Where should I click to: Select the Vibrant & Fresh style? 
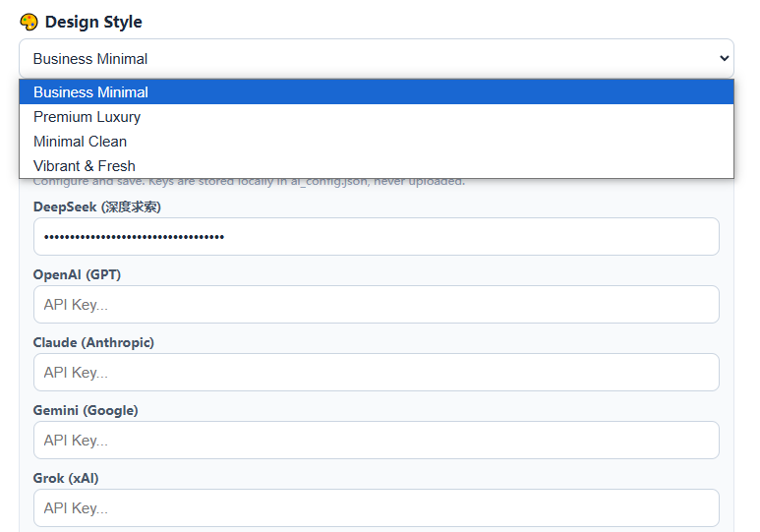coord(377,166)
